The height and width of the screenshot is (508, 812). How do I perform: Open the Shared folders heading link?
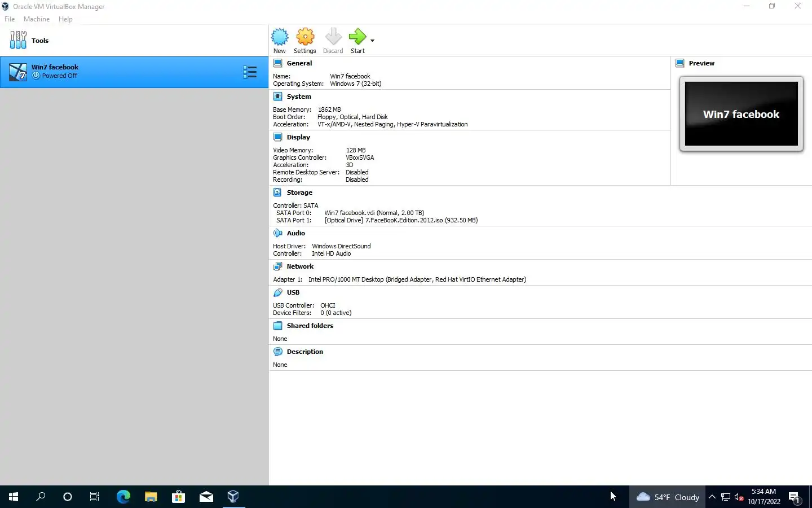[310, 326]
